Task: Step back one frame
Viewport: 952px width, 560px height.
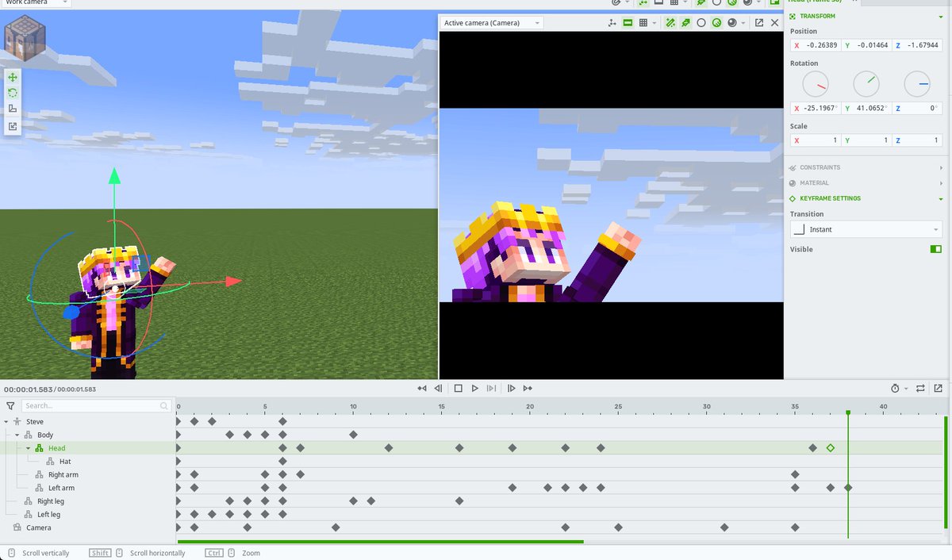Action: coord(438,388)
